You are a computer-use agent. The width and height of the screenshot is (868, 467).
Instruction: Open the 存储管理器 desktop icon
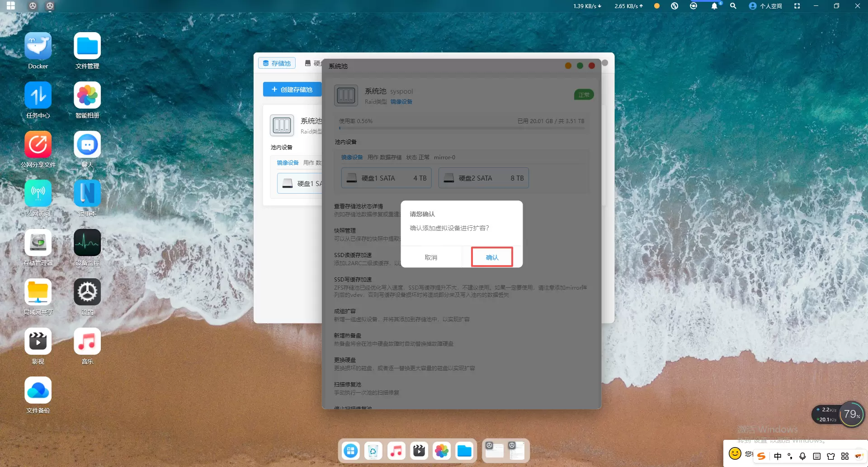[38, 243]
